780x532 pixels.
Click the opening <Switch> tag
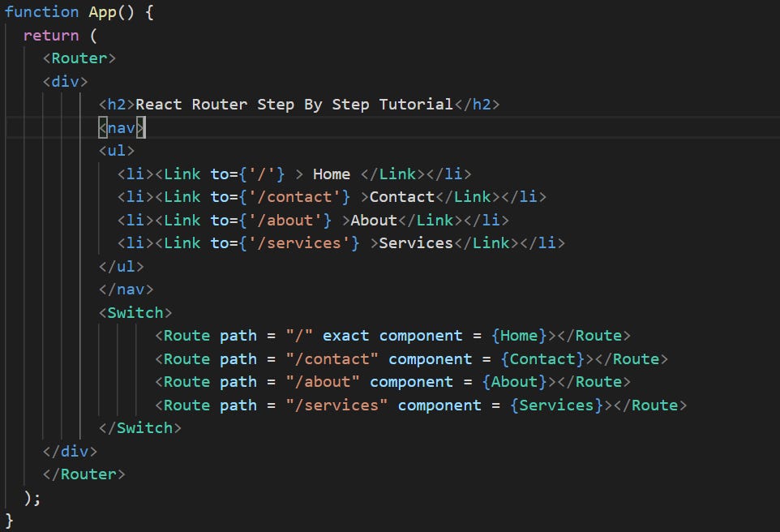pos(135,313)
